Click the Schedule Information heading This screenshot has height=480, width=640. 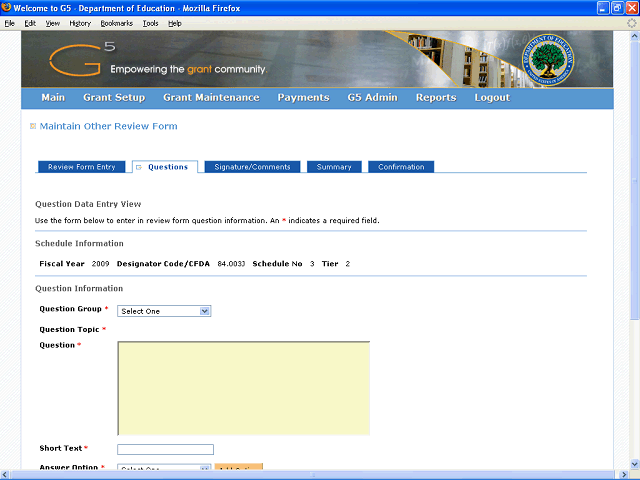tap(79, 243)
